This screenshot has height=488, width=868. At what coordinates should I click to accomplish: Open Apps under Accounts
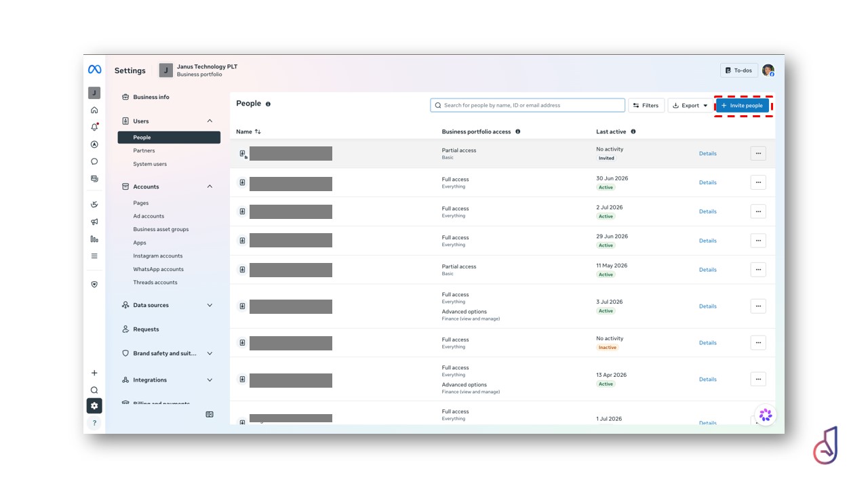click(x=140, y=243)
